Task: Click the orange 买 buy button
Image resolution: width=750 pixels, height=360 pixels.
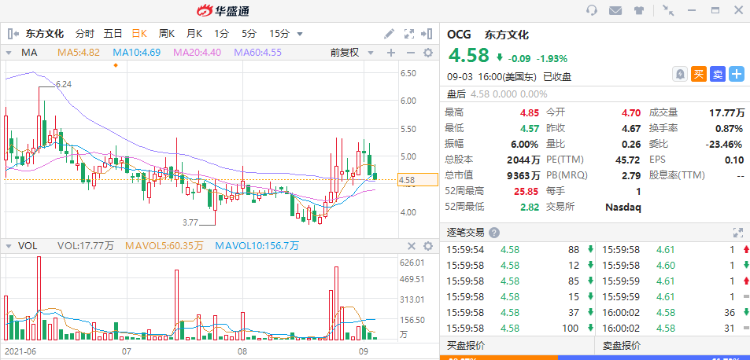Action: tap(699, 74)
